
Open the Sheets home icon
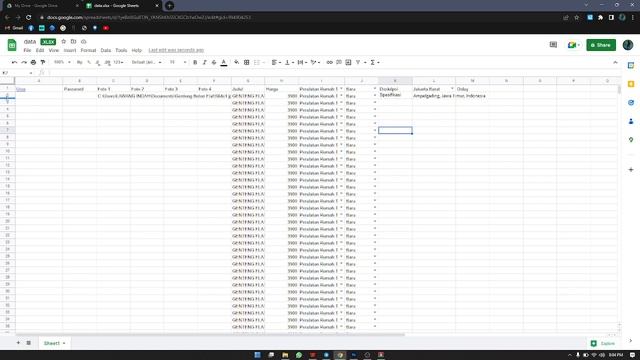point(12,45)
